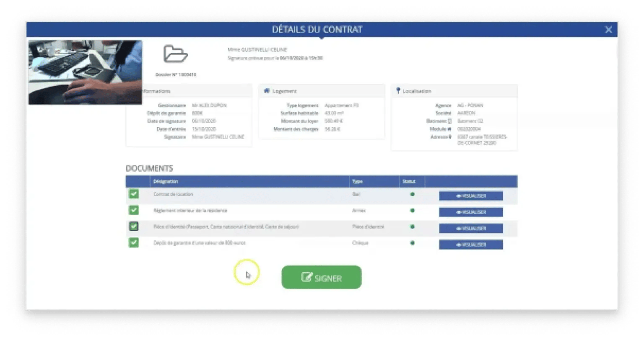Screen dimensions: 644x340
Task: Untick the Dépôt de garantie checkbox
Action: point(134,242)
